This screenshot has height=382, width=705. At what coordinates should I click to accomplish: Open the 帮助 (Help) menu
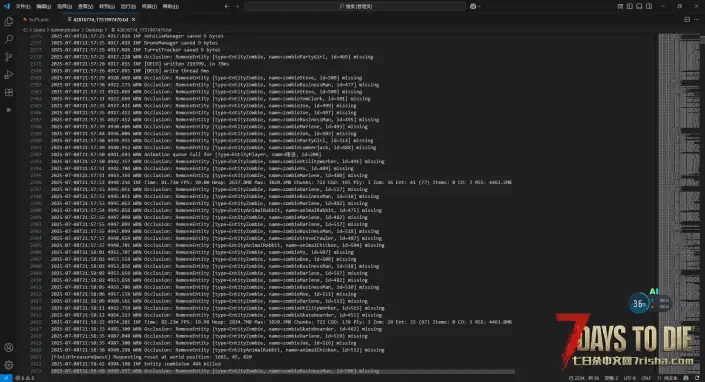[170, 6]
